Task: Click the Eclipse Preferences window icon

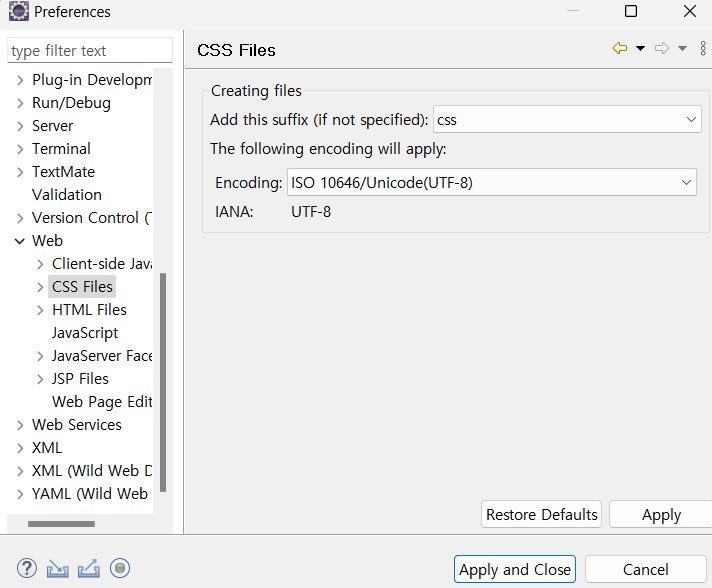Action: (19, 11)
